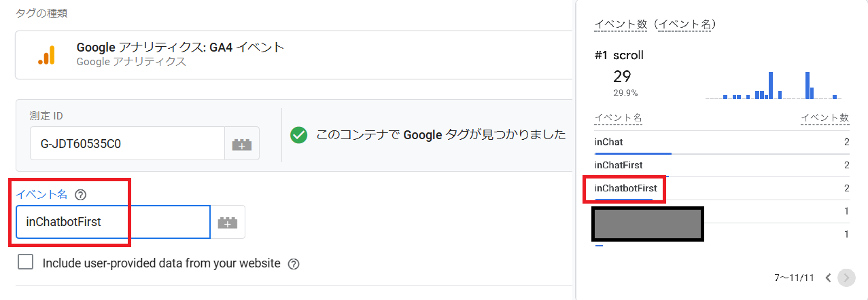Click the Google Analytics bar-chart logo icon

pyautogui.click(x=47, y=54)
